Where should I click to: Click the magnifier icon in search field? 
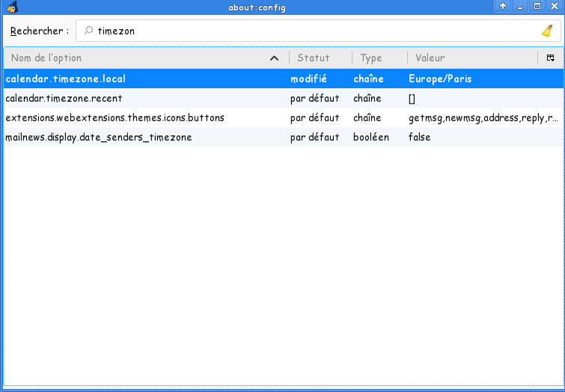click(x=89, y=31)
